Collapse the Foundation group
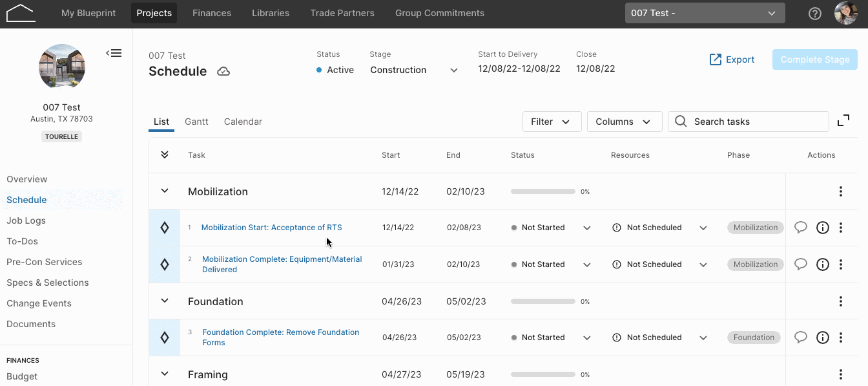The width and height of the screenshot is (868, 386). (x=165, y=301)
